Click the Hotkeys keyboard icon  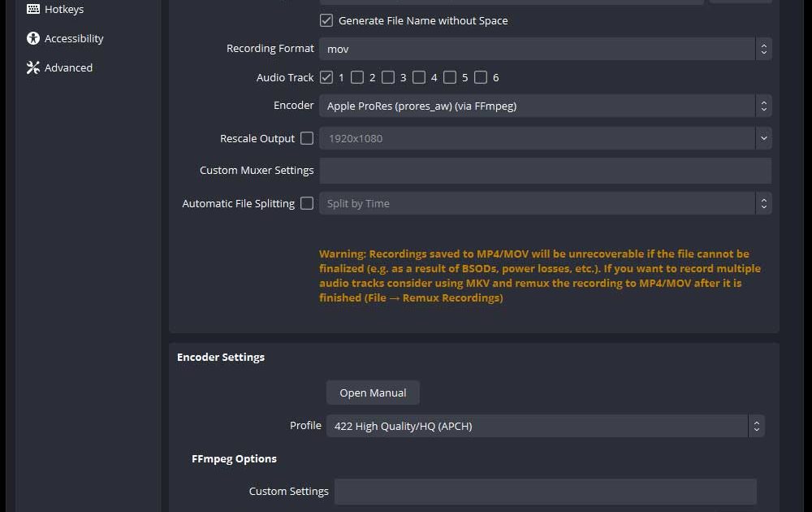(33, 9)
